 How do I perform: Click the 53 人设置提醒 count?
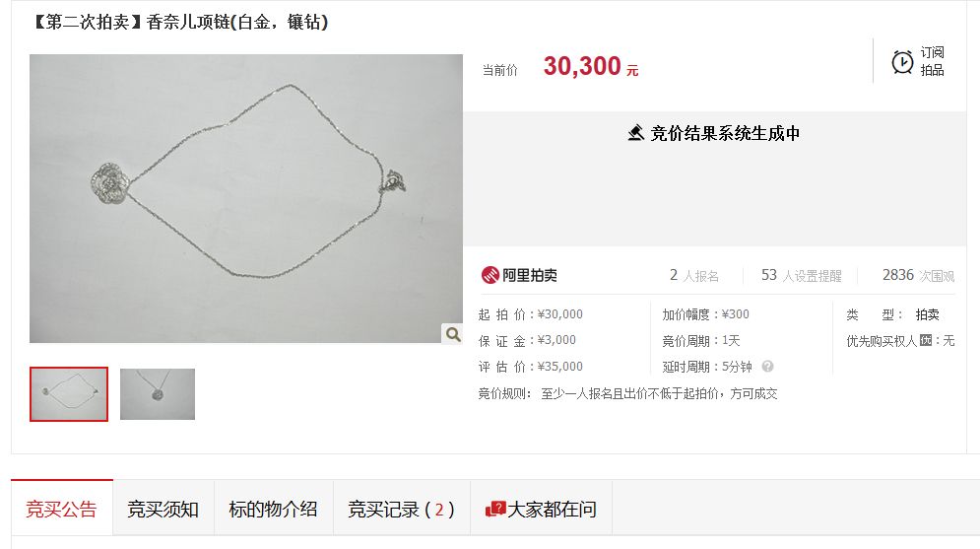point(802,275)
